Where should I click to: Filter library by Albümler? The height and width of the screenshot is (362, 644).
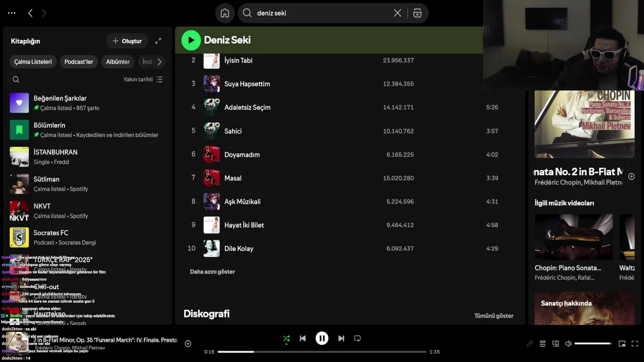click(x=118, y=62)
